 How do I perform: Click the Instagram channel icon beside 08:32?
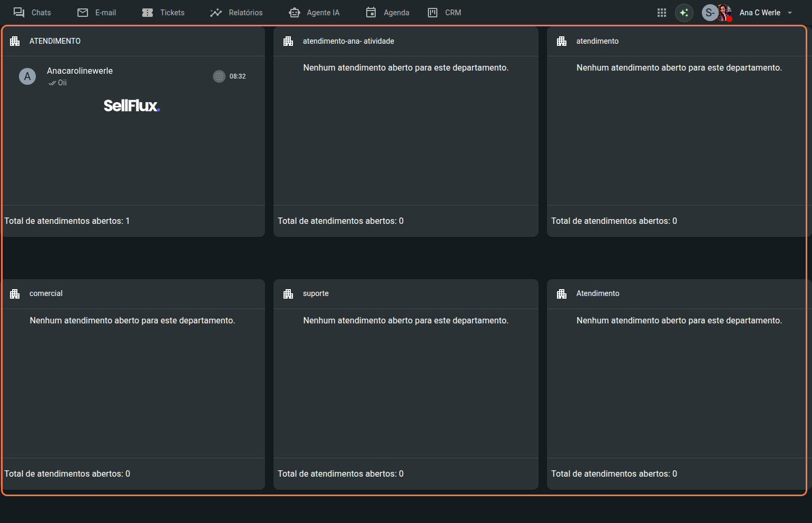click(219, 76)
